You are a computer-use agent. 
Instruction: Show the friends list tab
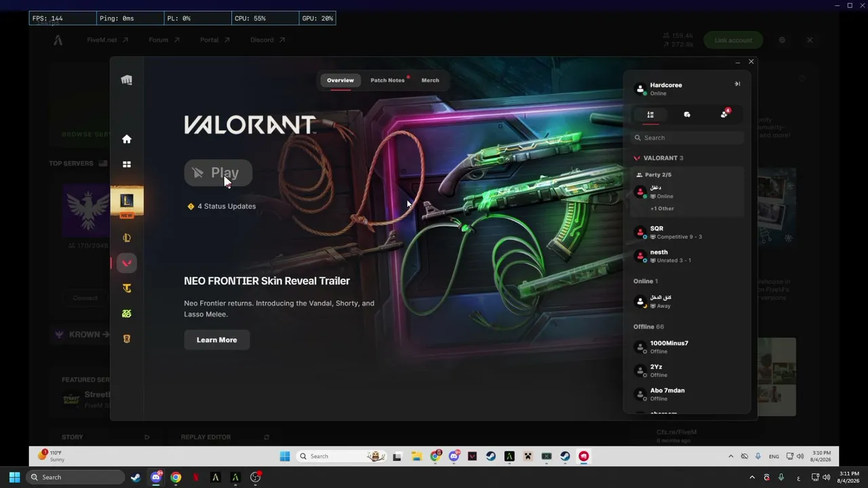tap(650, 115)
